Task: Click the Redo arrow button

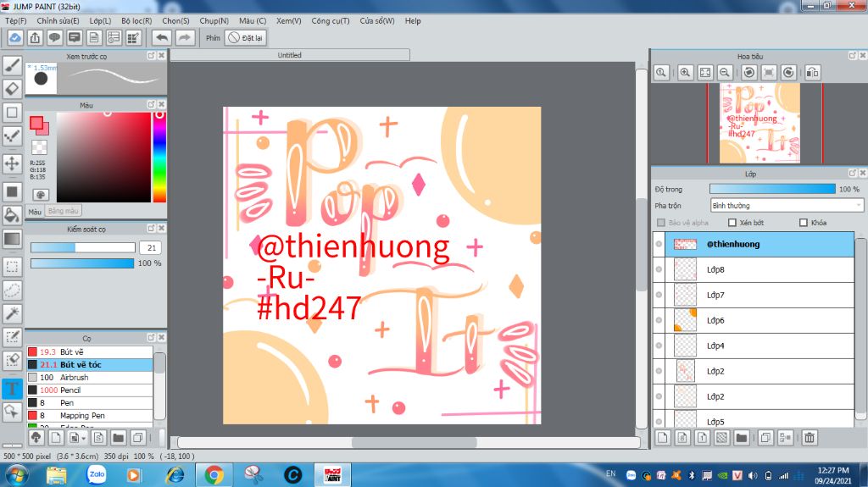Action: 185,37
